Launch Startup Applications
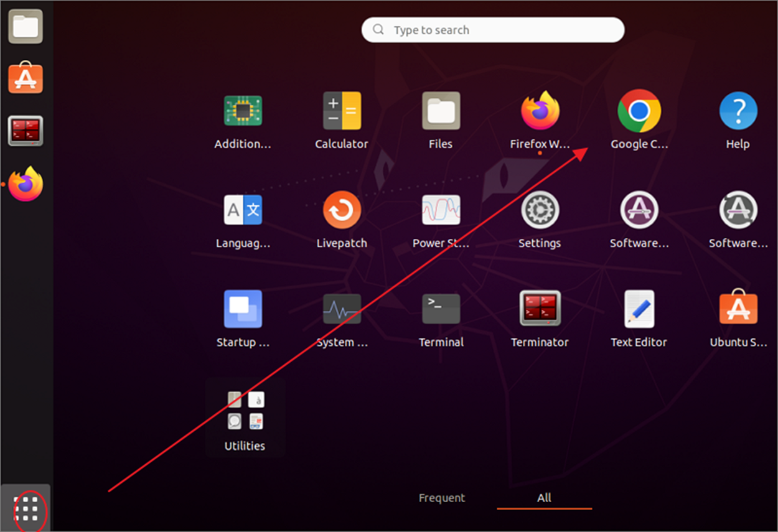The image size is (778, 532). 243,309
